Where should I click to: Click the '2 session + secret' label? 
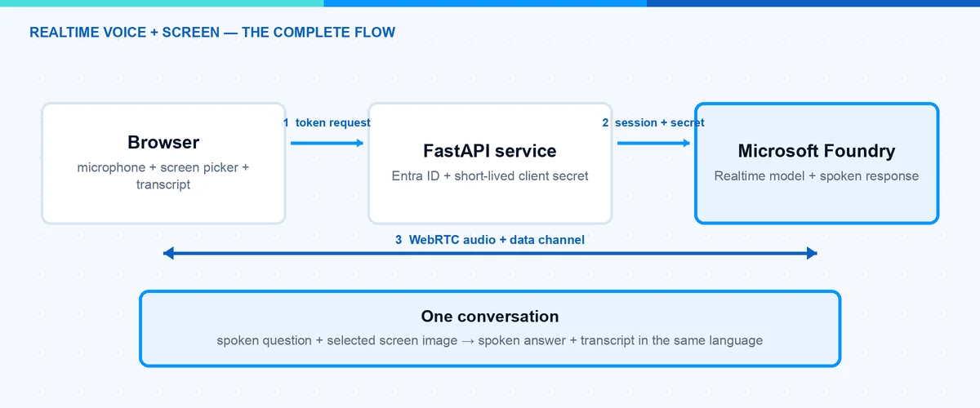(x=653, y=122)
